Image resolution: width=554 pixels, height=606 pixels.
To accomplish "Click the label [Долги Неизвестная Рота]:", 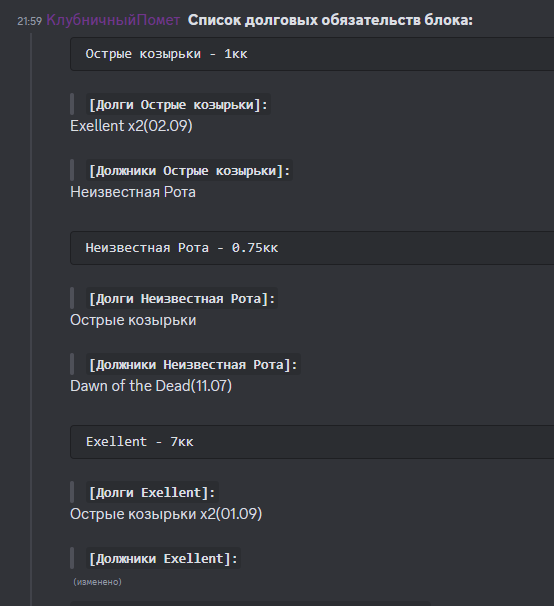I will coord(182,299).
